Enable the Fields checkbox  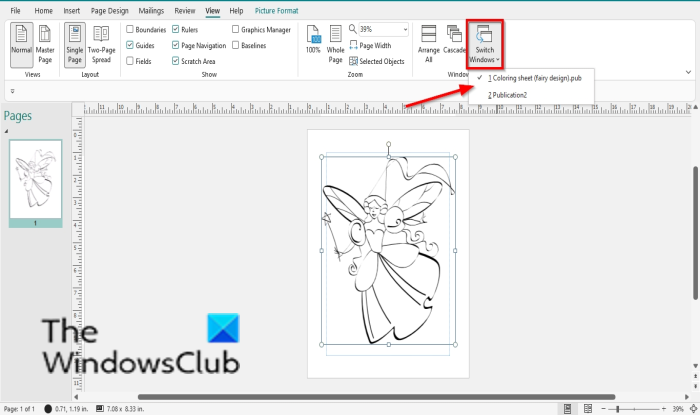[130, 61]
